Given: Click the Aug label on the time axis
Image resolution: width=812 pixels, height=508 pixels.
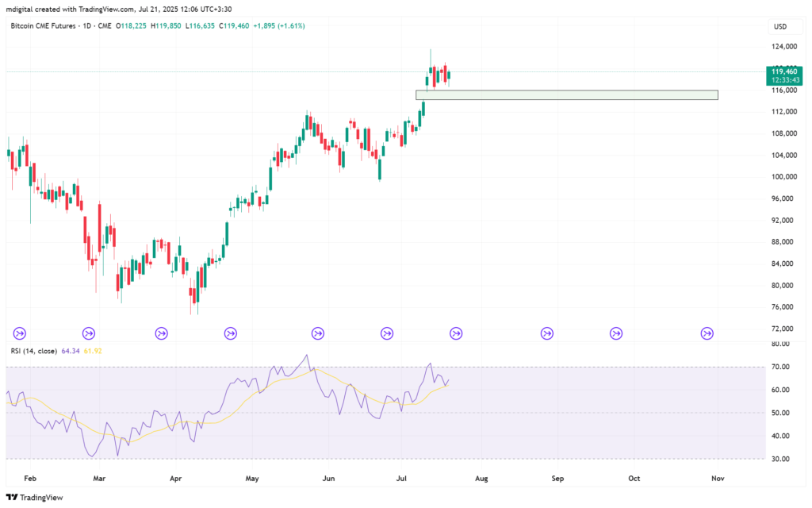Looking at the screenshot, I should point(481,479).
